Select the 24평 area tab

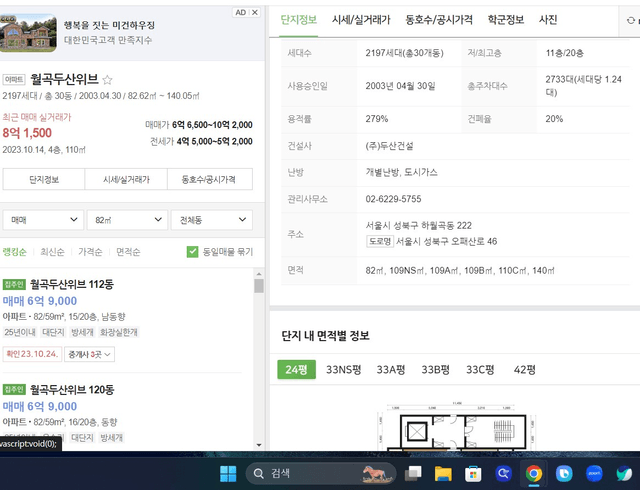click(297, 370)
